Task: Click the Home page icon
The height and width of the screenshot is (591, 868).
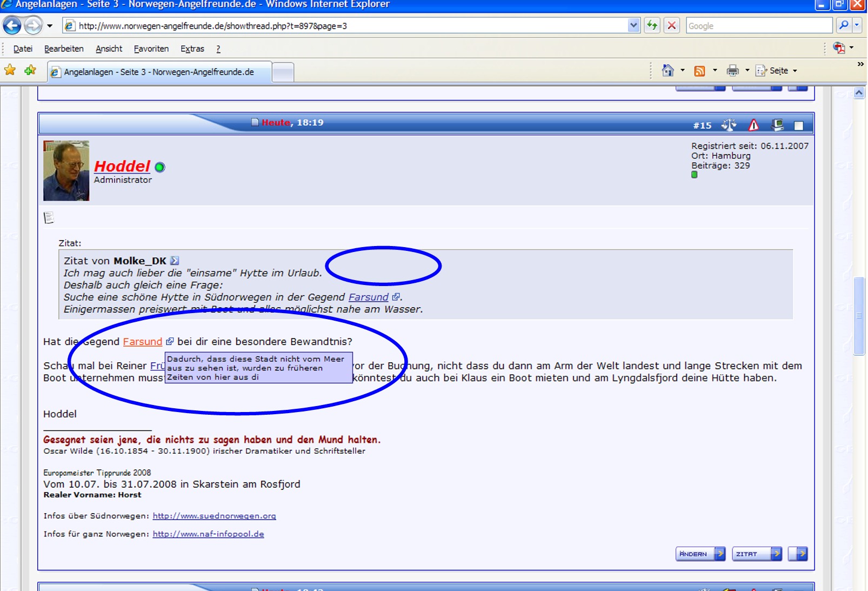Action: tap(668, 70)
